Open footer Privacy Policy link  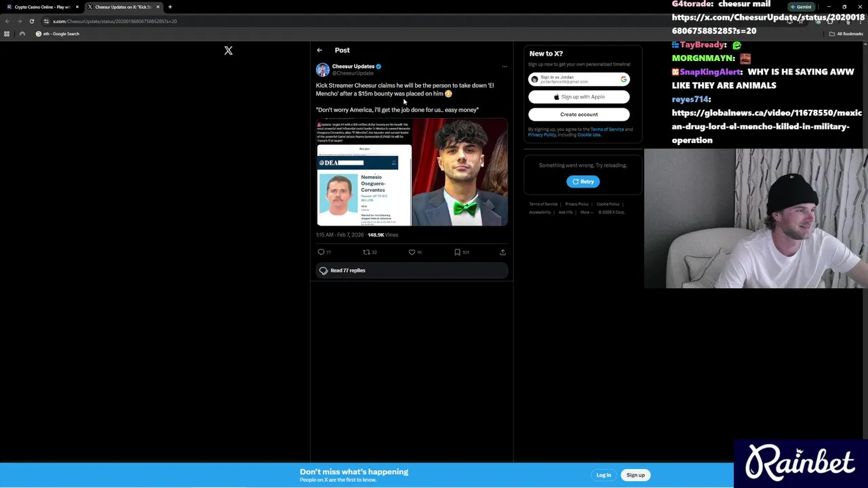(577, 204)
